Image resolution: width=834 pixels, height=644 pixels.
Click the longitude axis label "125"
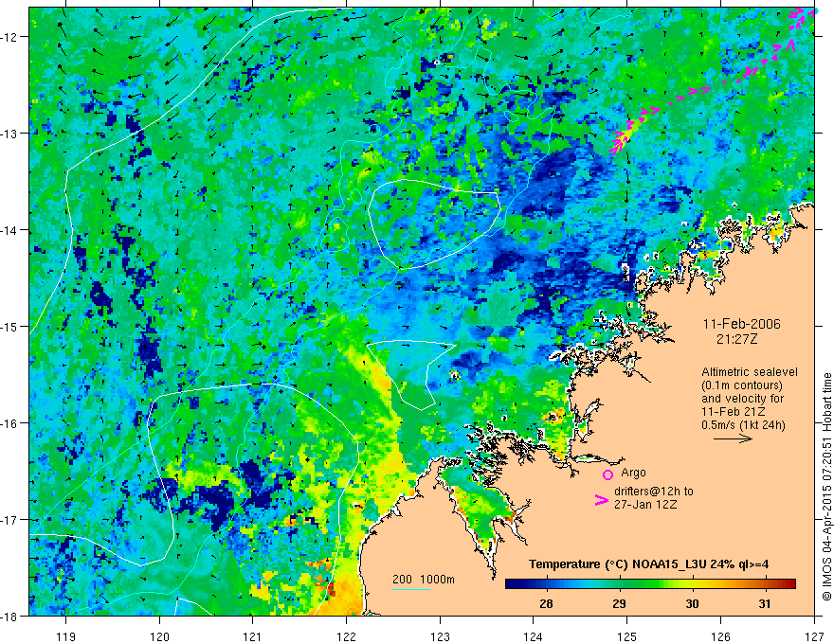(627, 636)
